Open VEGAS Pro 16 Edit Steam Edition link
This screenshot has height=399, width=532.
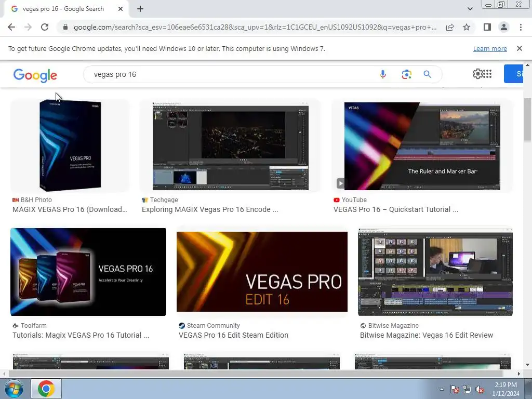(x=233, y=335)
